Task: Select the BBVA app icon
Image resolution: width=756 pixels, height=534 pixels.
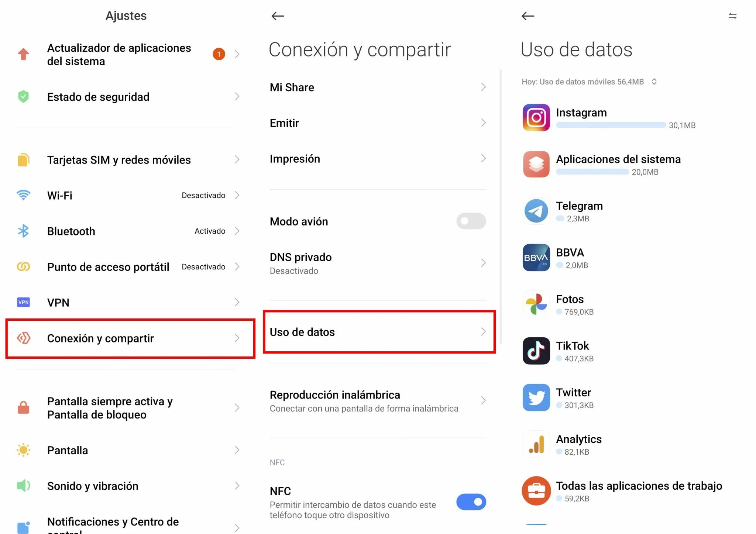Action: pyautogui.click(x=536, y=258)
